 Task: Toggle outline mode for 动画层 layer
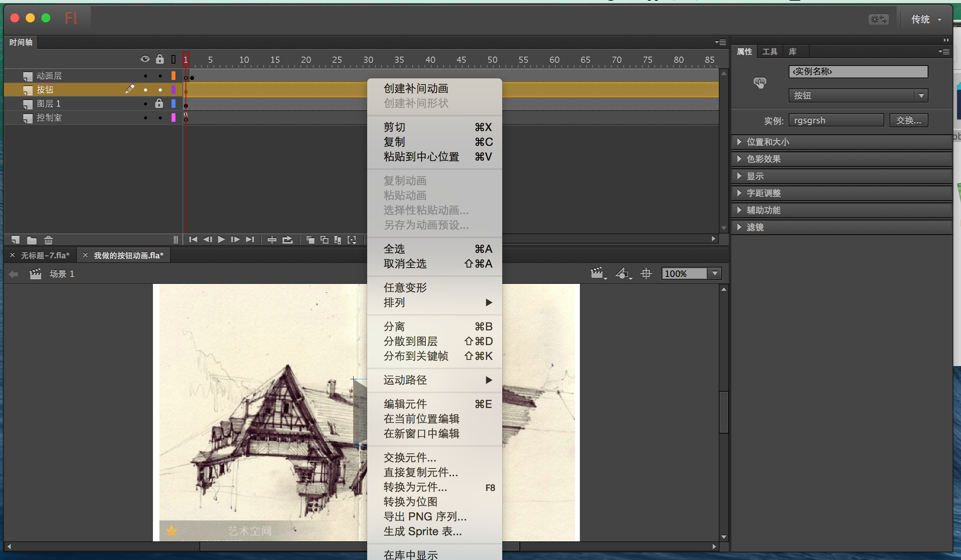click(x=173, y=76)
